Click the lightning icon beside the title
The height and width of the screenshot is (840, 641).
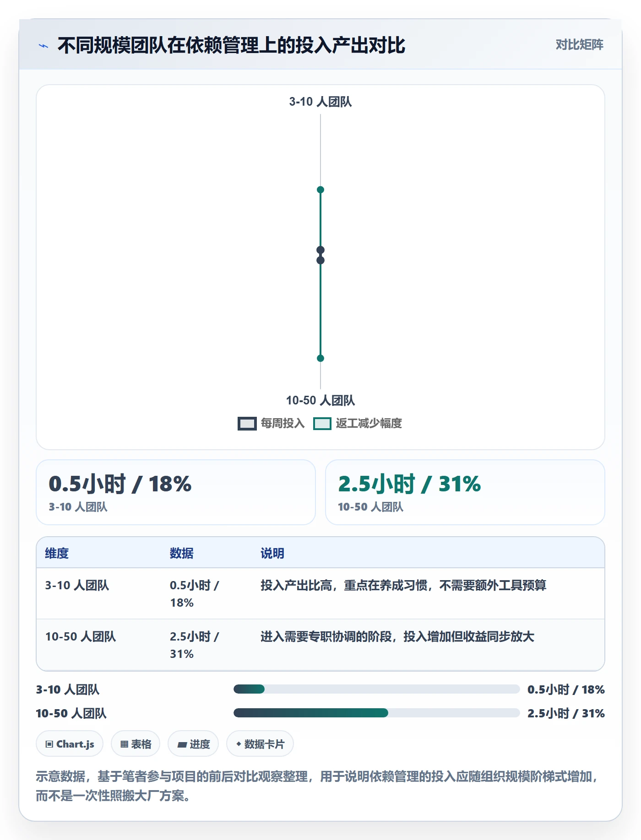(43, 46)
